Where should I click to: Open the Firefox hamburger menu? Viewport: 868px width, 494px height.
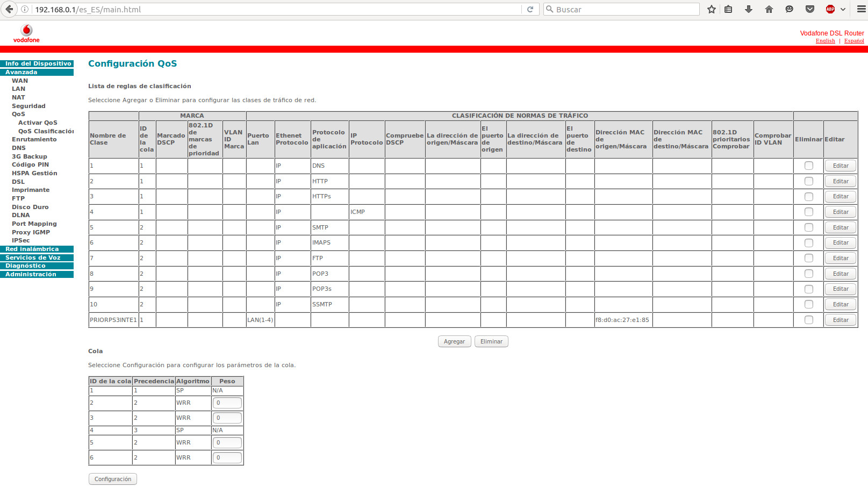point(861,9)
